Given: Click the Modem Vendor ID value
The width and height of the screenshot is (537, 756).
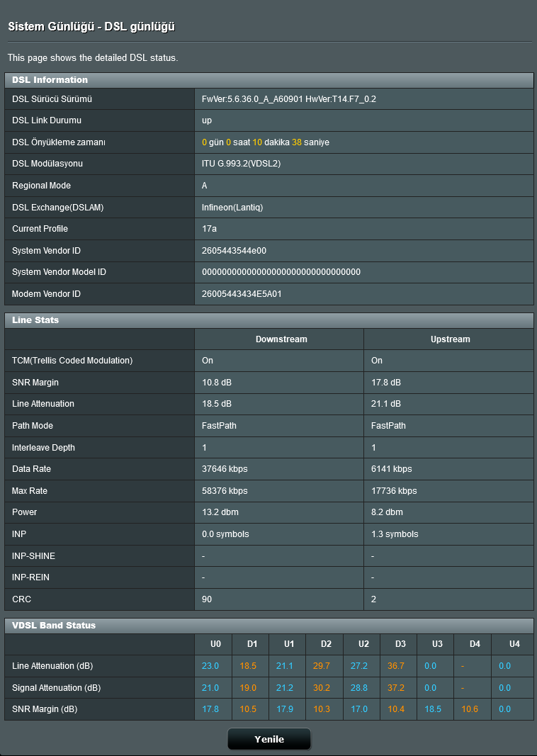Looking at the screenshot, I should [x=242, y=294].
